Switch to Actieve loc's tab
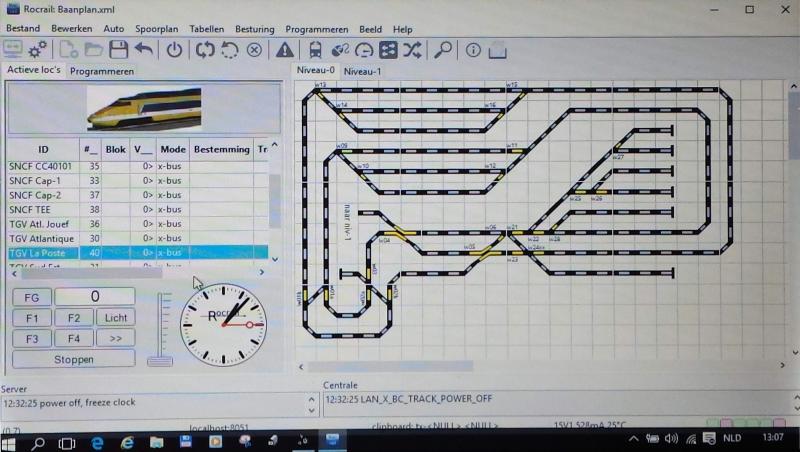 pyautogui.click(x=34, y=70)
